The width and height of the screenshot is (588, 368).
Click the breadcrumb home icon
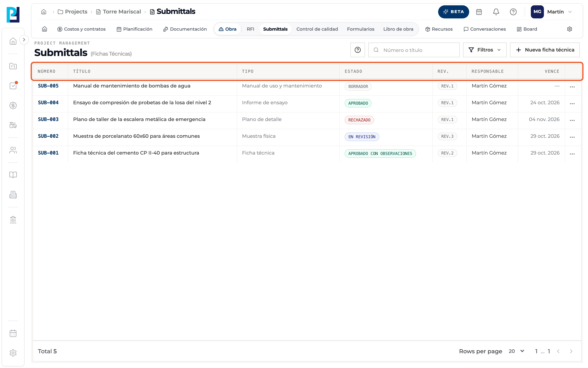coord(44,12)
